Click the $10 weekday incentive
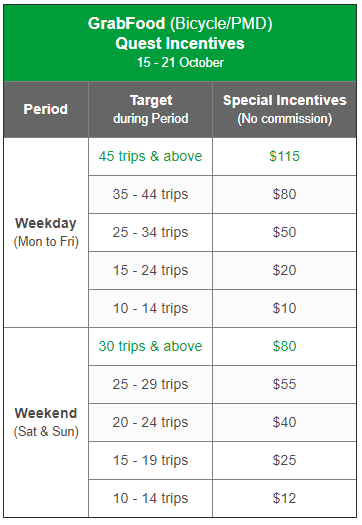 (x=285, y=308)
